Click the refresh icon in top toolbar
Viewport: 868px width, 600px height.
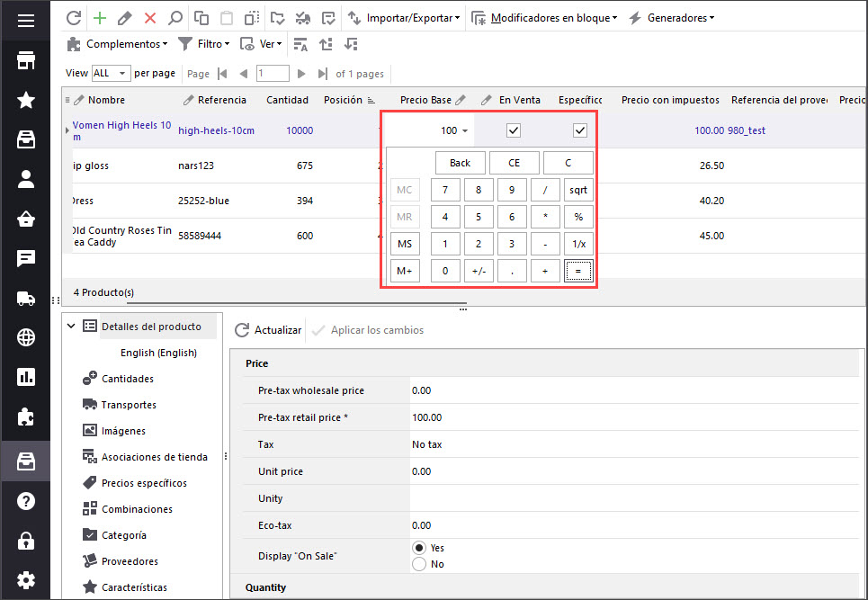74,18
